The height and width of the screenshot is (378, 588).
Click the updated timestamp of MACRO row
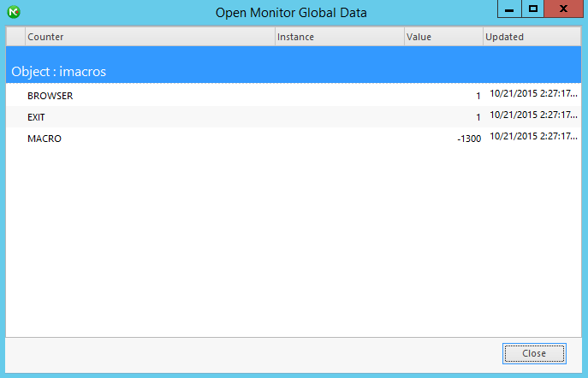533,136
